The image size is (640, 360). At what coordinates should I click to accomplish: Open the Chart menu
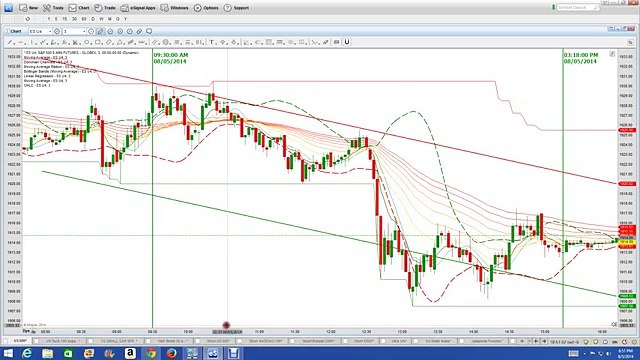click(79, 8)
